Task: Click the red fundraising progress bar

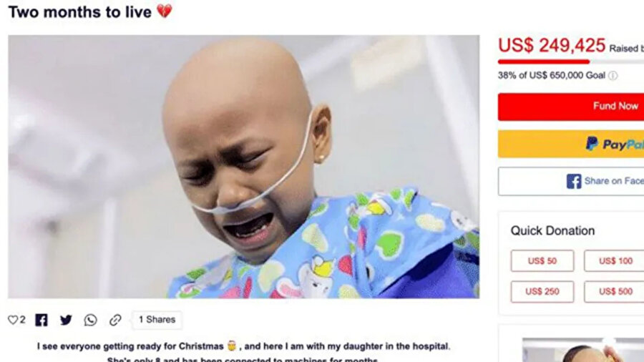Action: pyautogui.click(x=544, y=62)
